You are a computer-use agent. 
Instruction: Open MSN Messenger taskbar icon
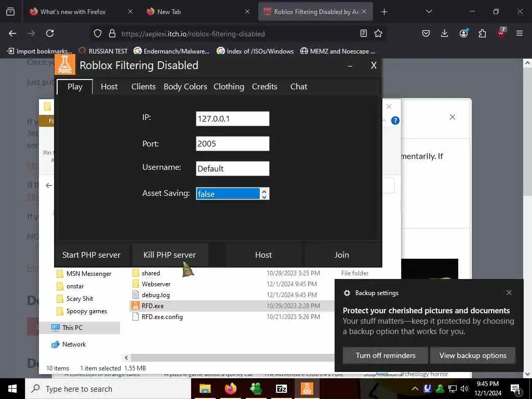pyautogui.click(x=256, y=389)
